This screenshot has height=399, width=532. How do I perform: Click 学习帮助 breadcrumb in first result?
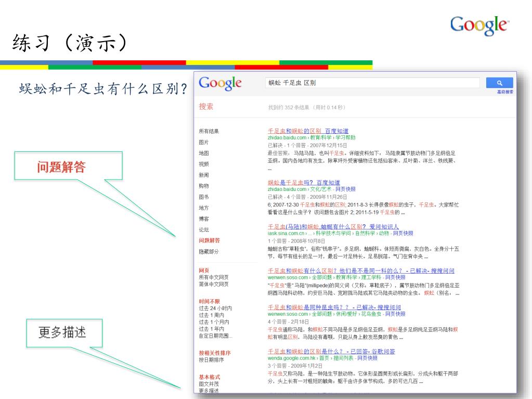pos(345,138)
